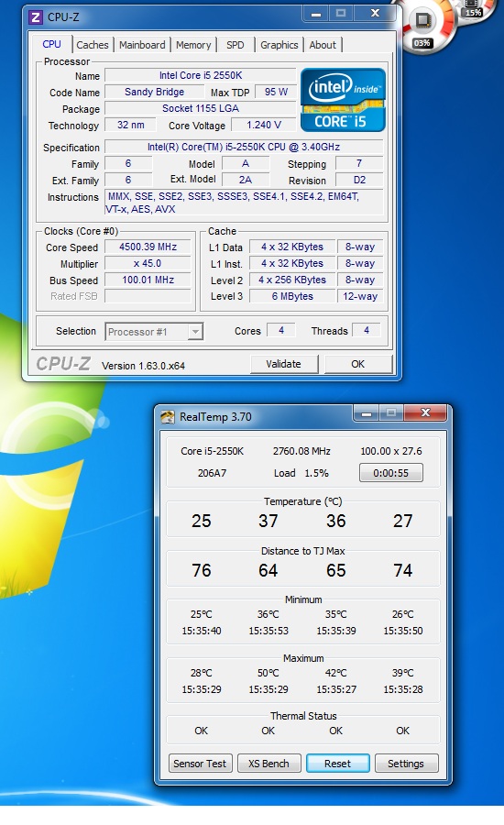The image size is (504, 825).
Task: Click the core temperature reading '37'
Action: 268,521
